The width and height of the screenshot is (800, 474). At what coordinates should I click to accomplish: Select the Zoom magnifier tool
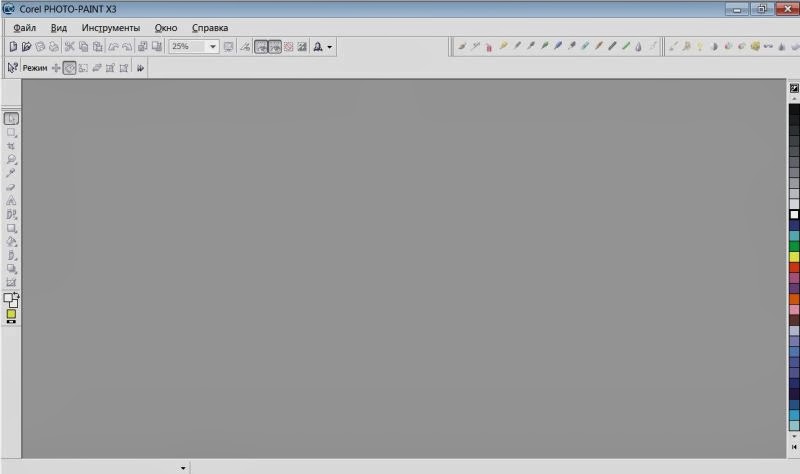pos(11,160)
